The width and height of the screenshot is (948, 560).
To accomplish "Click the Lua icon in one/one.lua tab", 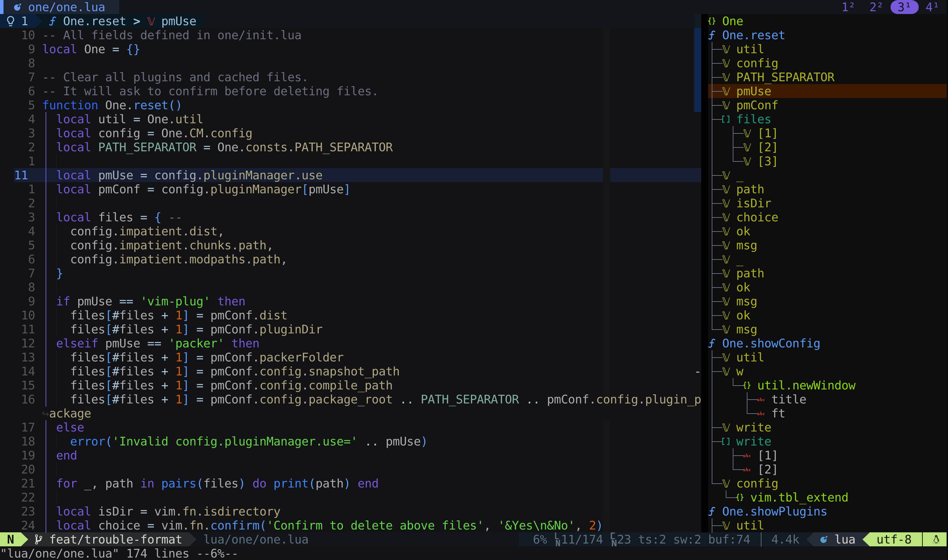I will click(18, 7).
